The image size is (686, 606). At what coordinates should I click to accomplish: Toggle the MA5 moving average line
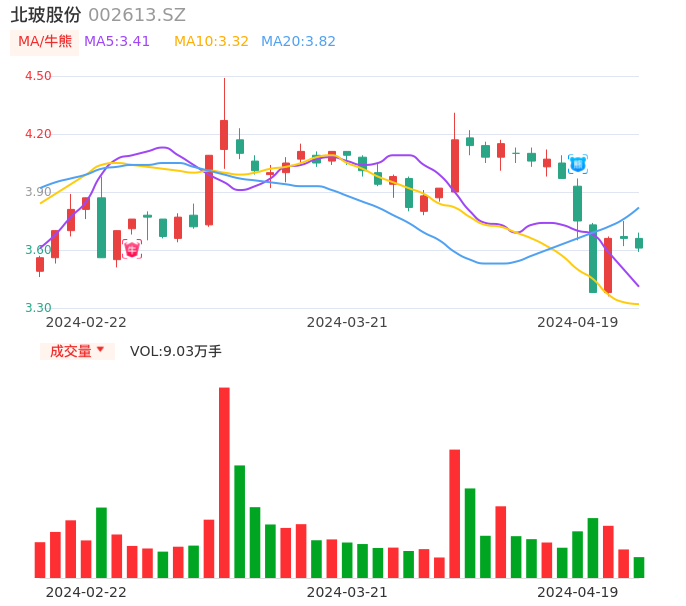[117, 42]
